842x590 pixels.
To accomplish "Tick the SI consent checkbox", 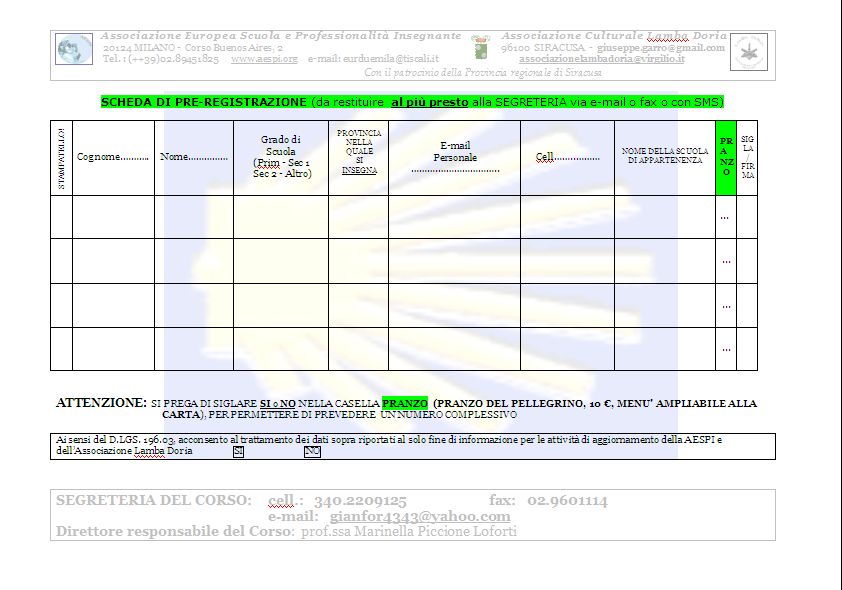I will click(238, 452).
